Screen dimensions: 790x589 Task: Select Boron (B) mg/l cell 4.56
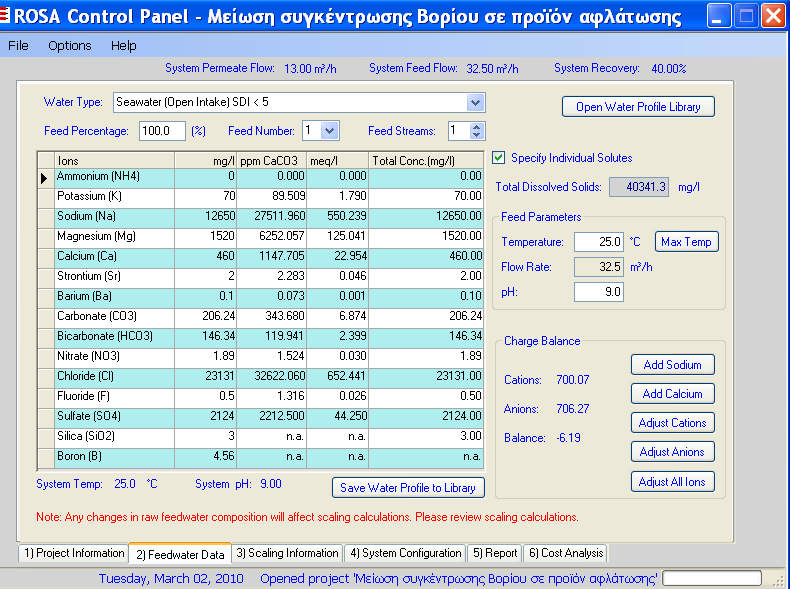pos(206,458)
